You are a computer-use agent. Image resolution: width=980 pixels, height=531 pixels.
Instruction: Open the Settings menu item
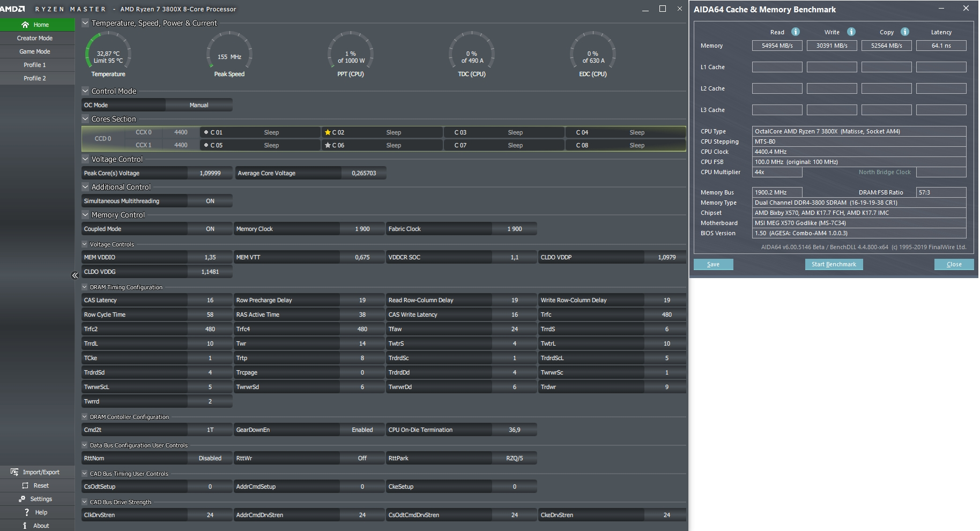click(x=38, y=499)
